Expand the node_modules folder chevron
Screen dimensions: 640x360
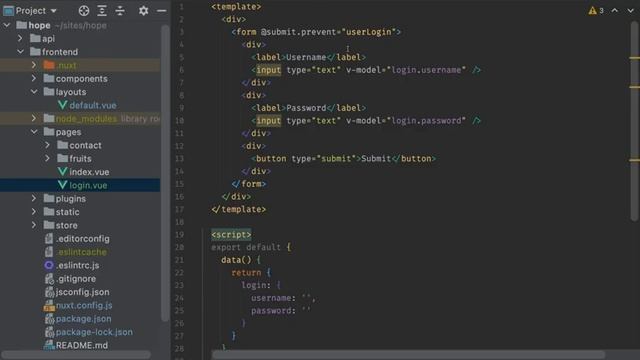click(x=34, y=118)
